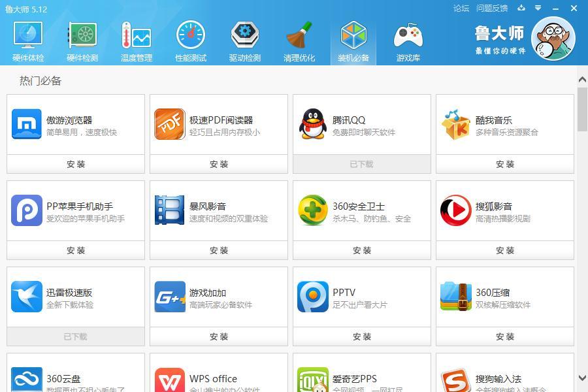Open the 问题反馈 feedback link
The height and width of the screenshot is (392, 588).
(491, 8)
